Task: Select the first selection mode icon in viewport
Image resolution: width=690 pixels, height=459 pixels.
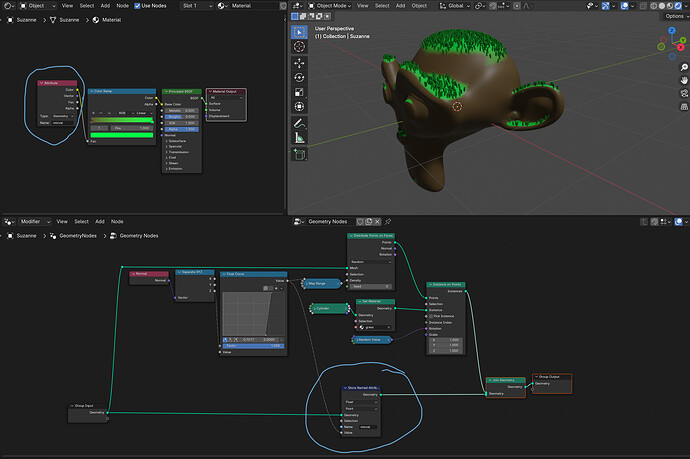Action: tap(295, 16)
